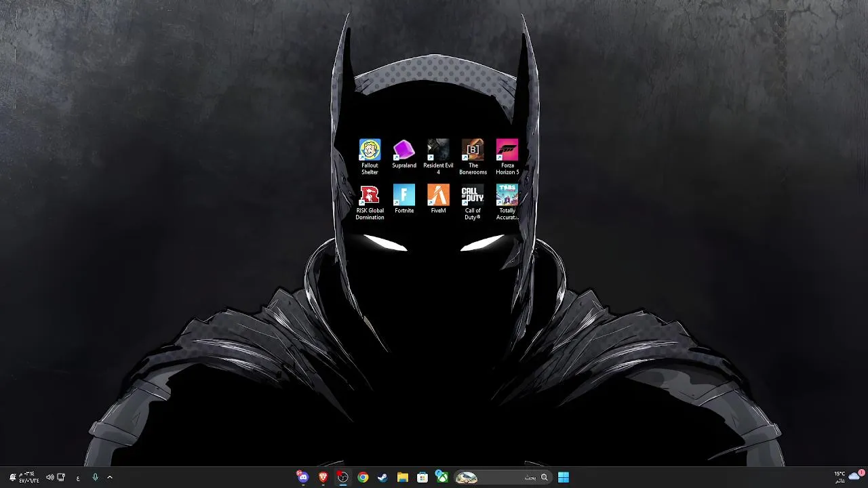868x488 pixels.
Task: Click the RISK Global Domination icon
Action: click(x=370, y=203)
